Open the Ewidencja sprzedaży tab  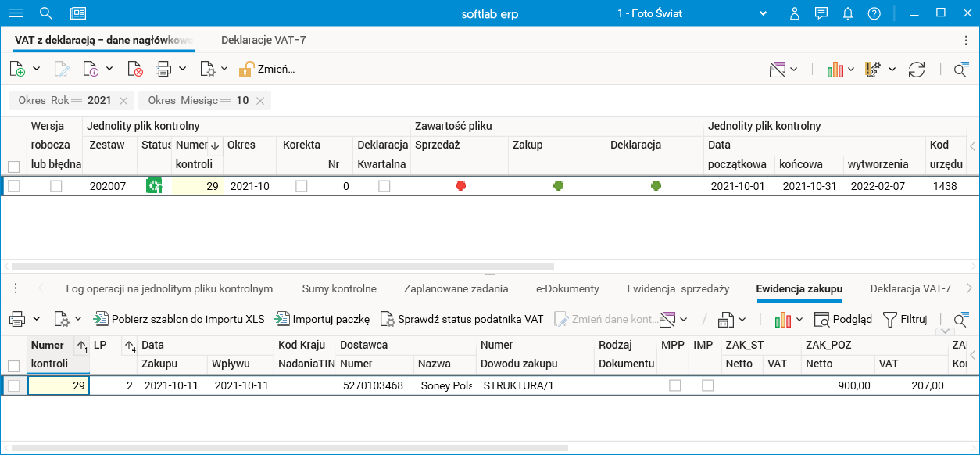(x=678, y=288)
